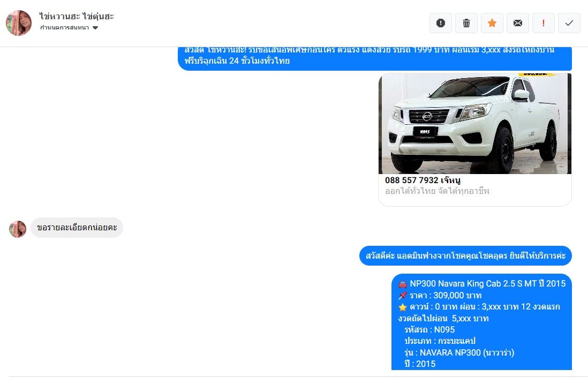Select the customer message ขอรายละเอียดหน่อยคะ
This screenshot has width=588, height=377.
pyautogui.click(x=77, y=228)
